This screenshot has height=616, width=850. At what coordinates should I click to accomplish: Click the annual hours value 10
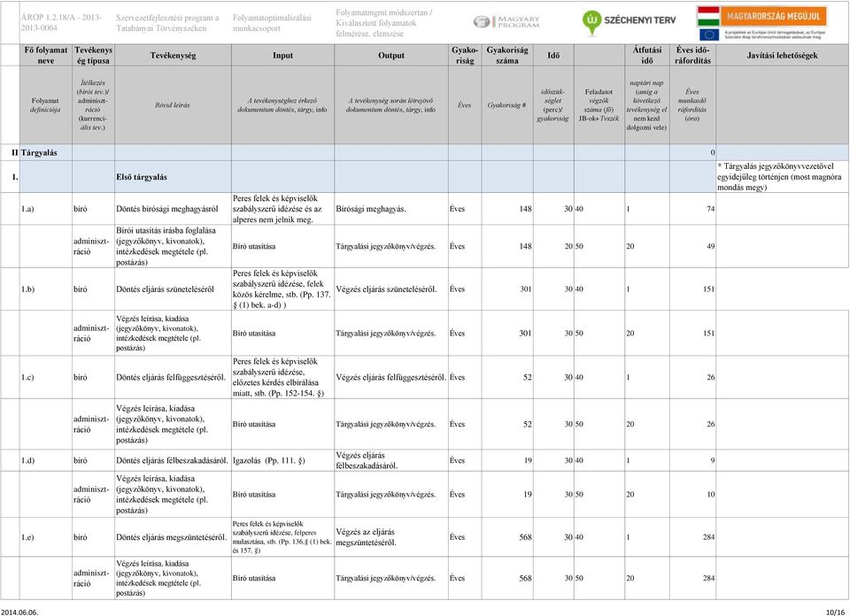click(x=710, y=494)
